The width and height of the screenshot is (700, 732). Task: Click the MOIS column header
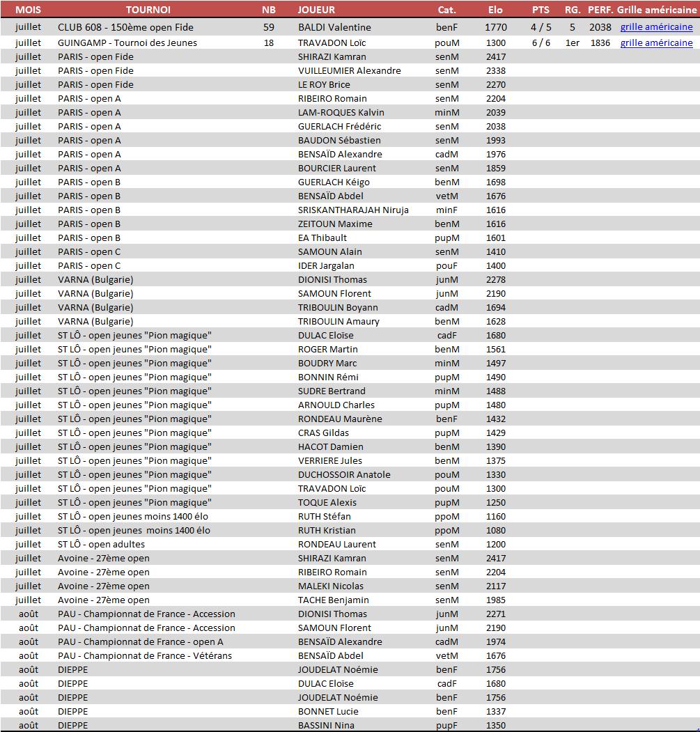28,10
